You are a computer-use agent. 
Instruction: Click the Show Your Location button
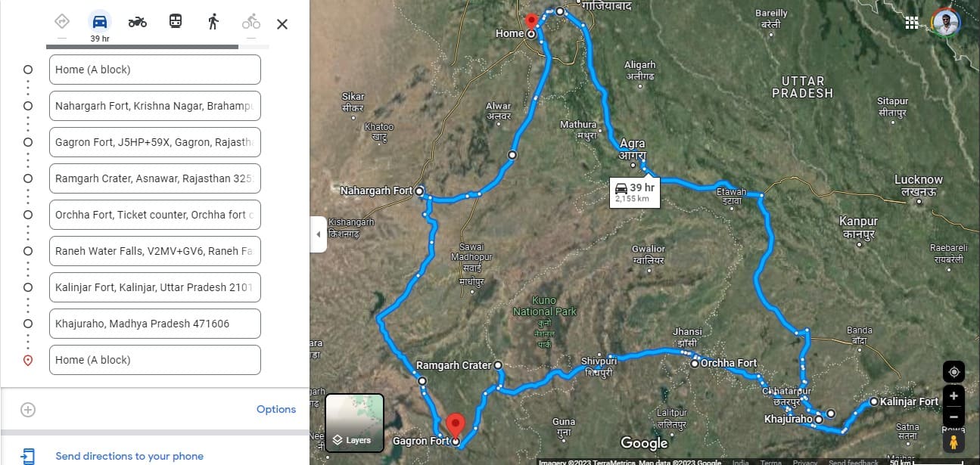(x=954, y=372)
